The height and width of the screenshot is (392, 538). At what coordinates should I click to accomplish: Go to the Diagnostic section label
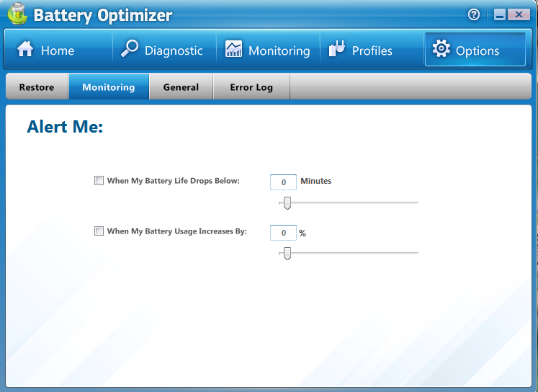pos(174,51)
